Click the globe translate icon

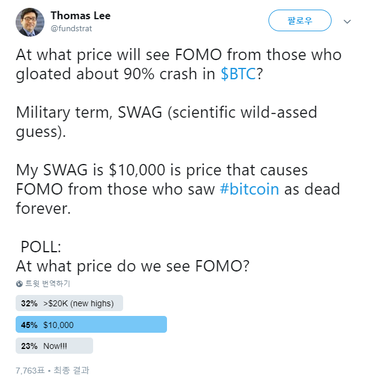click(x=19, y=284)
